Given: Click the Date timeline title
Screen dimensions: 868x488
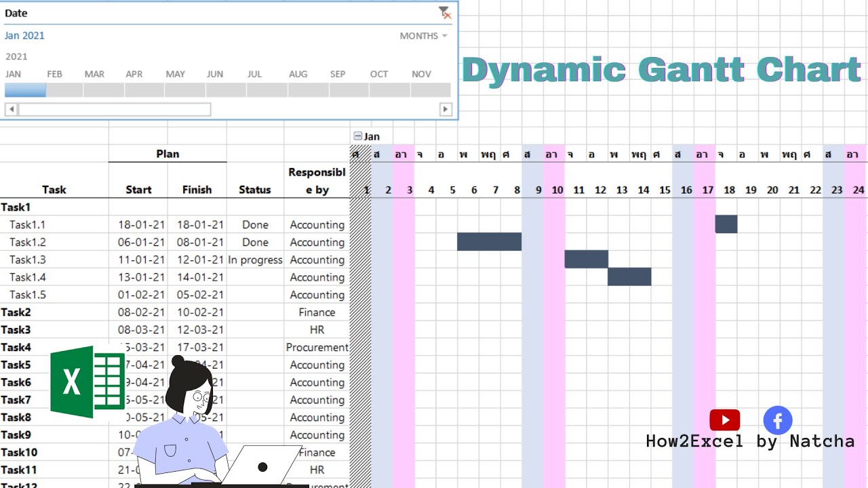Looking at the screenshot, I should tap(16, 13).
